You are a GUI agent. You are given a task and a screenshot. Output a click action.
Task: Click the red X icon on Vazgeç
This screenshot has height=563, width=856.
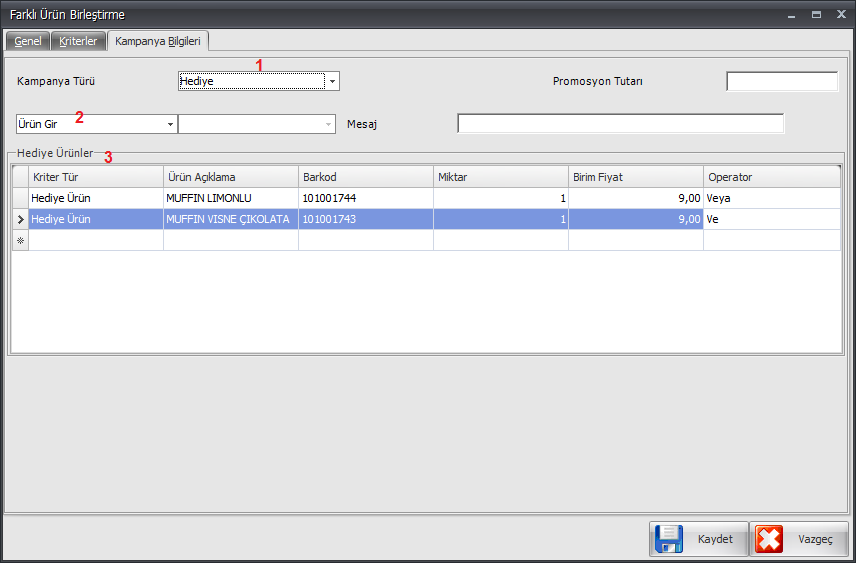(x=769, y=539)
